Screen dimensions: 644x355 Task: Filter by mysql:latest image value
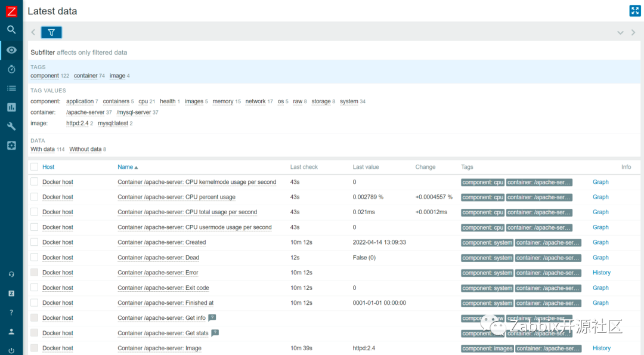pyautogui.click(x=113, y=124)
